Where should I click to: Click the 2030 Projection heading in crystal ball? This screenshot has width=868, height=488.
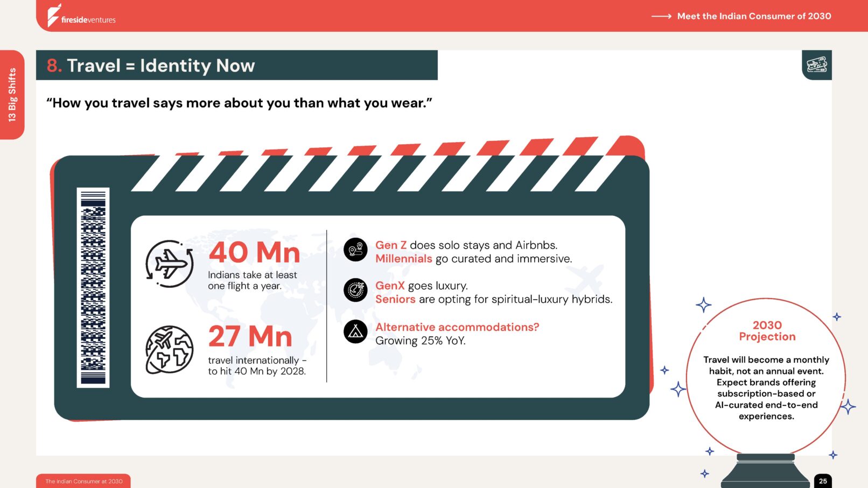767,331
